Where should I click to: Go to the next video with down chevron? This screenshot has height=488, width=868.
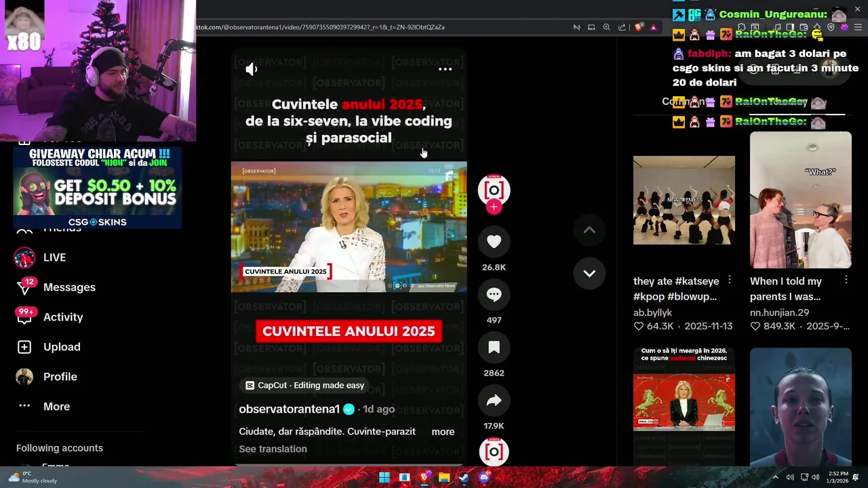(589, 273)
